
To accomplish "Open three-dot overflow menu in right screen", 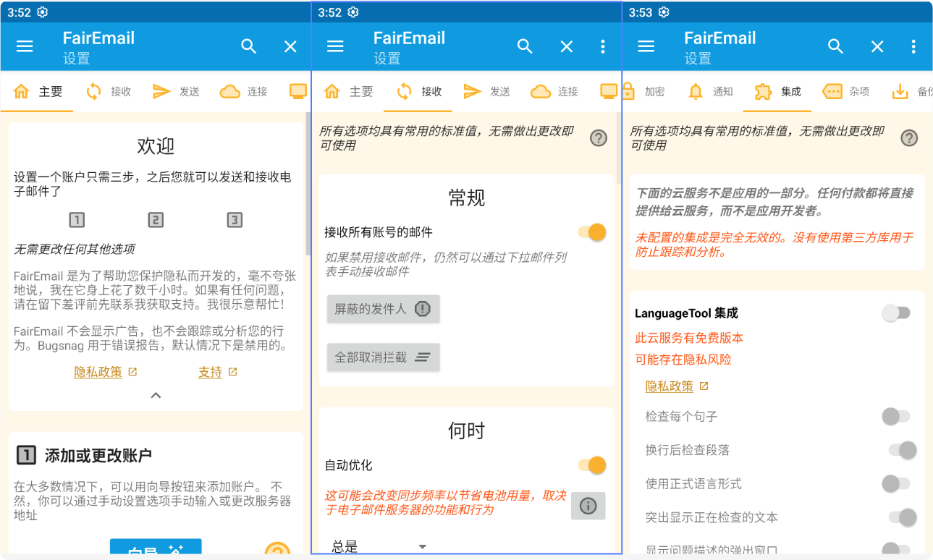I will click(x=913, y=46).
